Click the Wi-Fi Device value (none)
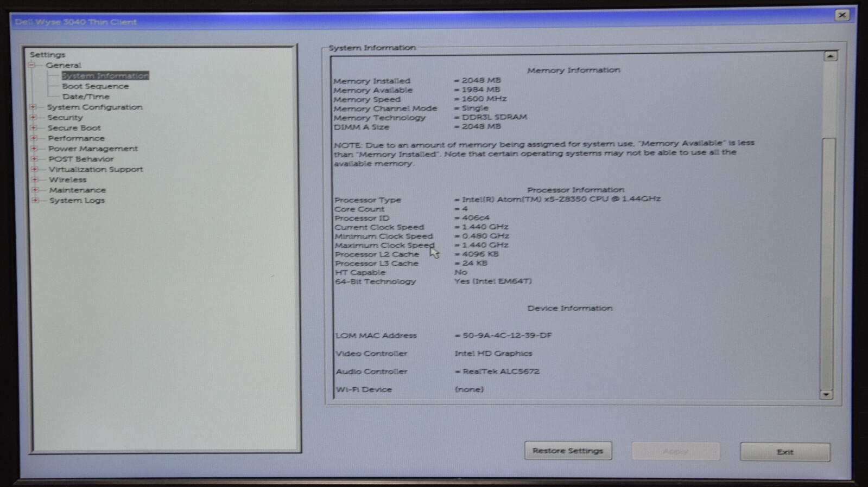The width and height of the screenshot is (868, 487). point(469,389)
